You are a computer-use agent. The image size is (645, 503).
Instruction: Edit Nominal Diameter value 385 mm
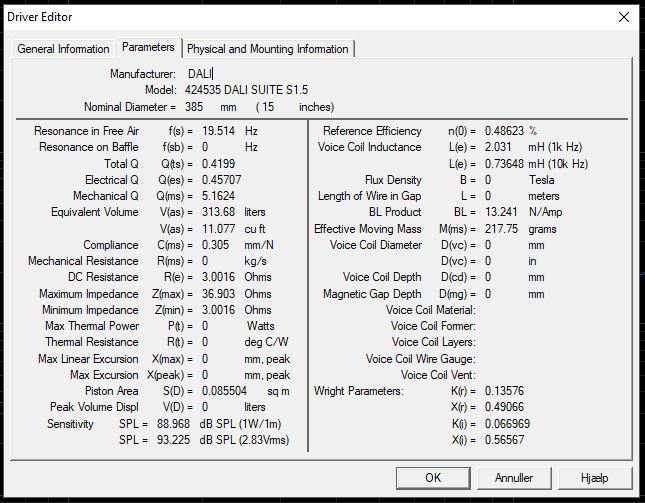pyautogui.click(x=194, y=107)
